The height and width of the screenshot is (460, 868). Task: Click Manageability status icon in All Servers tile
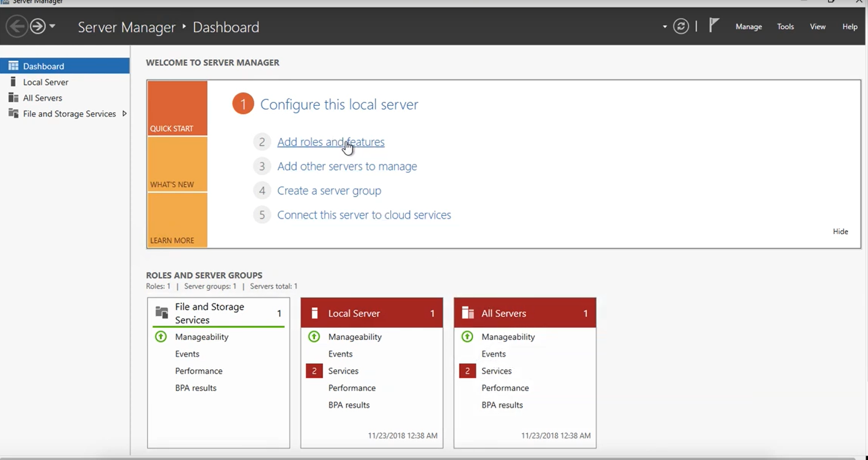(467, 336)
